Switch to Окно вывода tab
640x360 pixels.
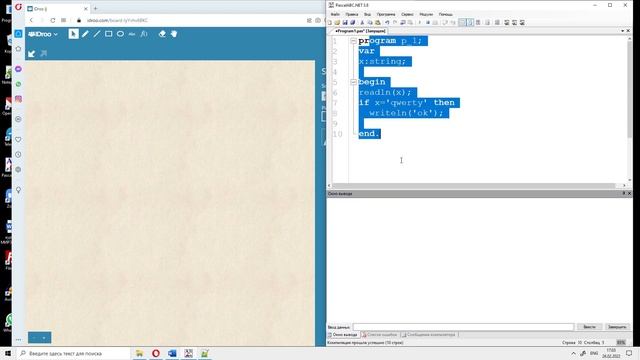343,335
